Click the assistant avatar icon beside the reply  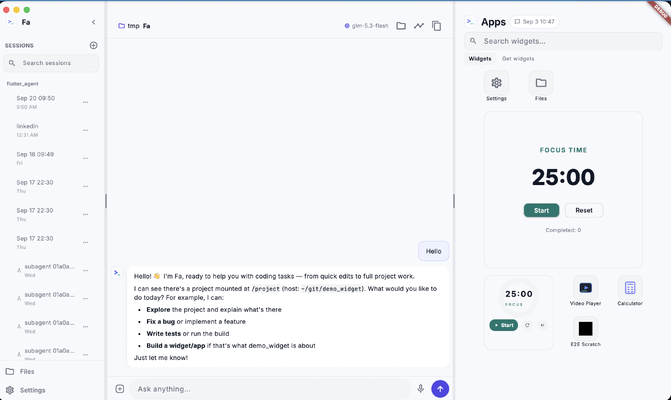pyautogui.click(x=117, y=273)
